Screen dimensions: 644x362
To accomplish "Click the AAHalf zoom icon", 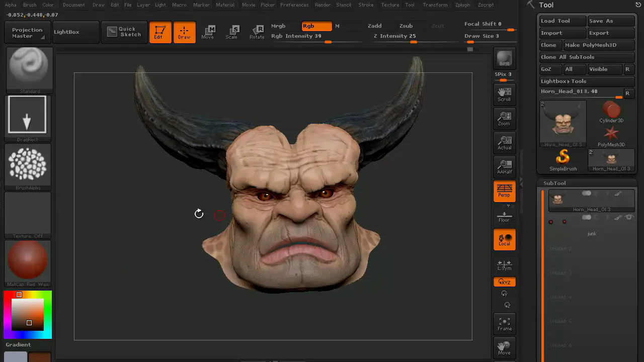I will pos(504,167).
